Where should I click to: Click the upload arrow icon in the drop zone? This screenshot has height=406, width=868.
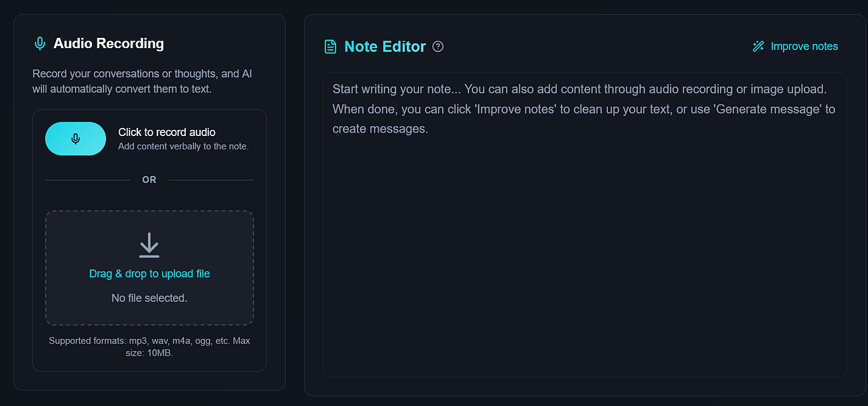click(149, 246)
